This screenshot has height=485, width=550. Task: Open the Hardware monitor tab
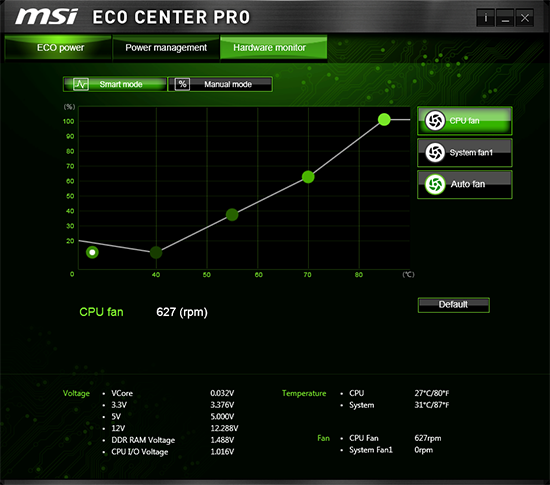coord(274,48)
